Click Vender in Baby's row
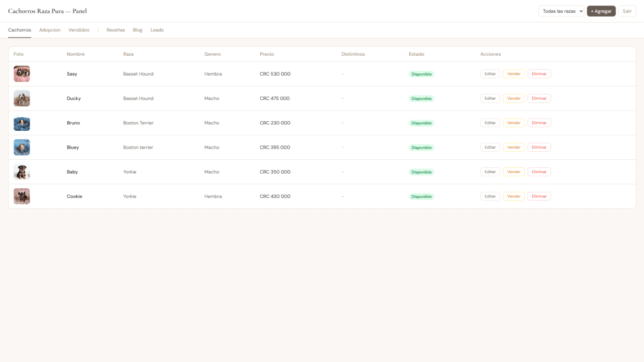Screen dimensions: 644x362 tap(514, 172)
